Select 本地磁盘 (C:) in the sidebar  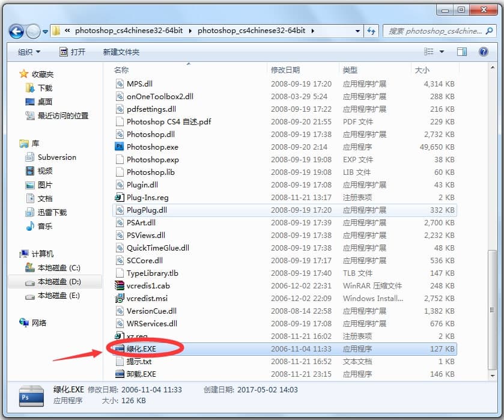tap(55, 267)
